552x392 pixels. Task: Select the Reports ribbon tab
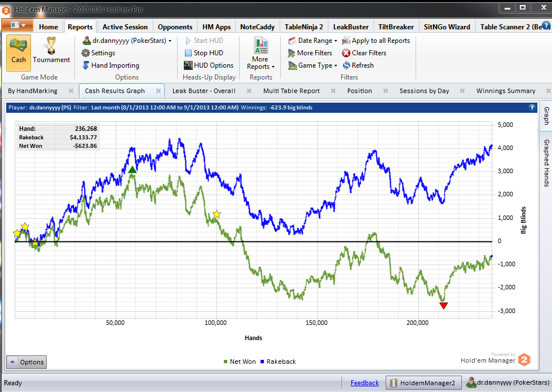click(80, 27)
